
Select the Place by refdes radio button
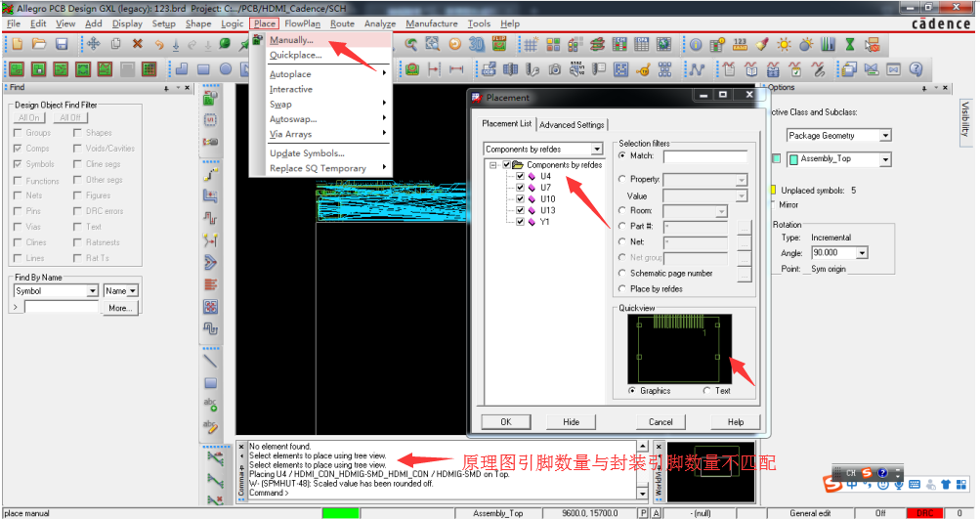(x=621, y=288)
